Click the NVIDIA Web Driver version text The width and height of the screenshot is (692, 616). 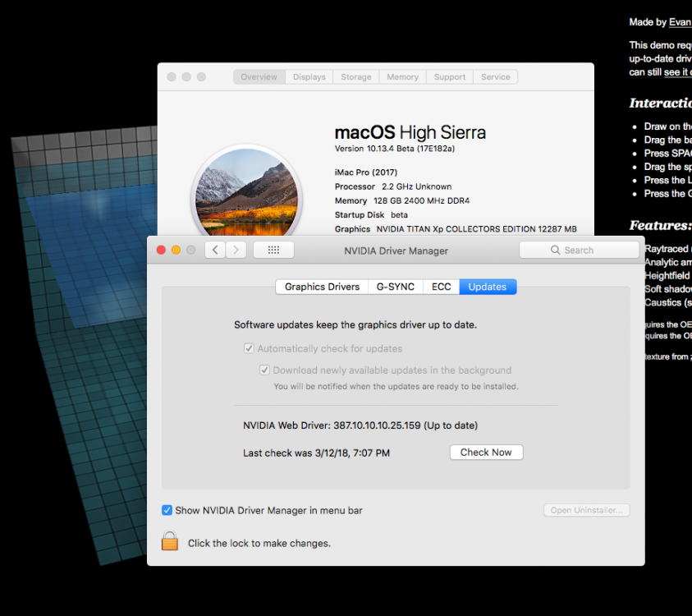tap(360, 425)
